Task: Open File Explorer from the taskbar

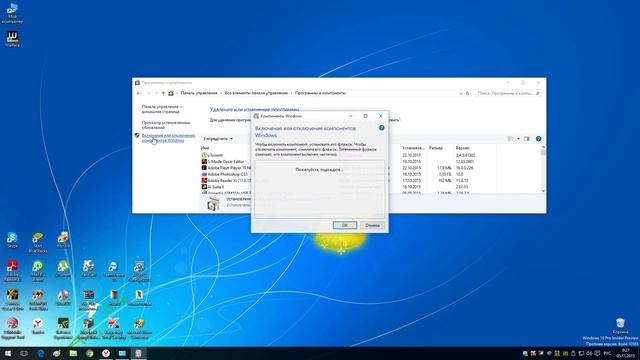Action: pyautogui.click(x=73, y=353)
